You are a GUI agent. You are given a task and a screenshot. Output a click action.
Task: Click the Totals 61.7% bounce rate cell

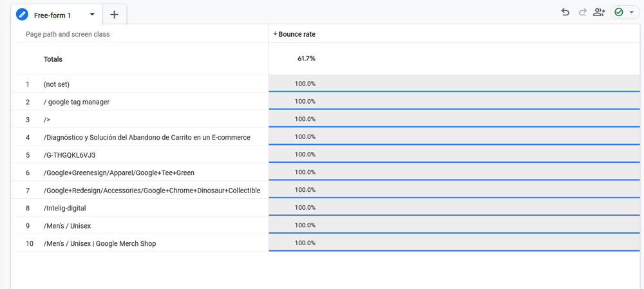tap(307, 59)
